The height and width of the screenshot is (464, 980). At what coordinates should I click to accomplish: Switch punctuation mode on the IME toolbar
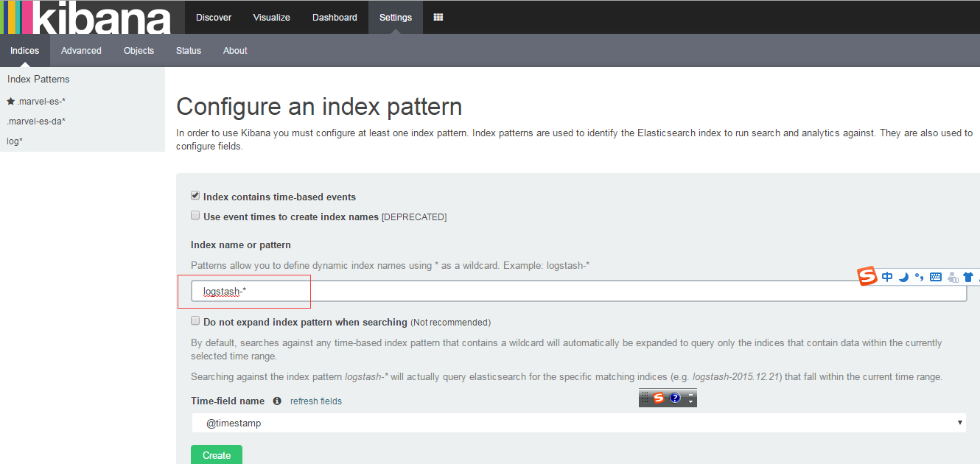[919, 278]
